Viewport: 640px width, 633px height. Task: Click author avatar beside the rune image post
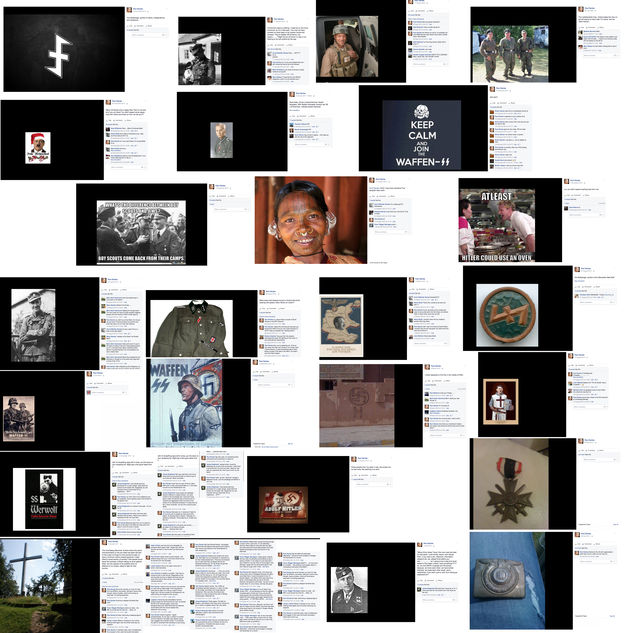tap(129, 10)
